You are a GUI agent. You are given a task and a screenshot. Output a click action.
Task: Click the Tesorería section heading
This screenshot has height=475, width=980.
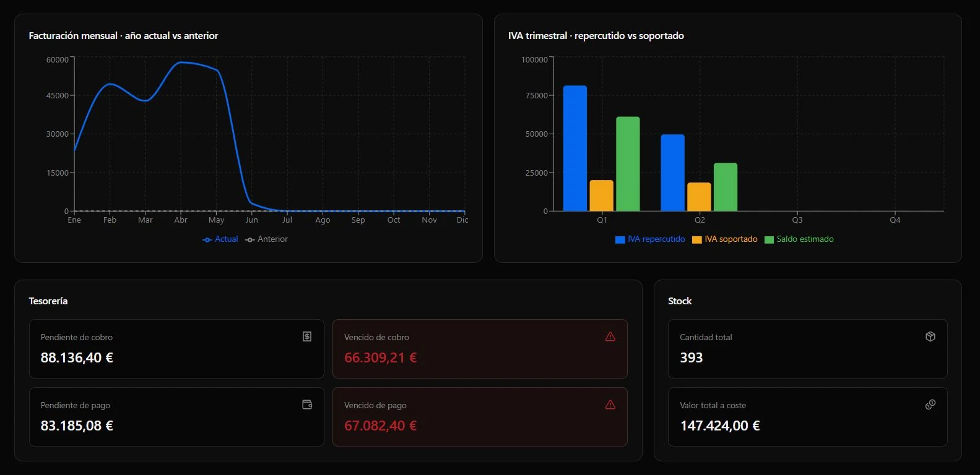(x=48, y=301)
